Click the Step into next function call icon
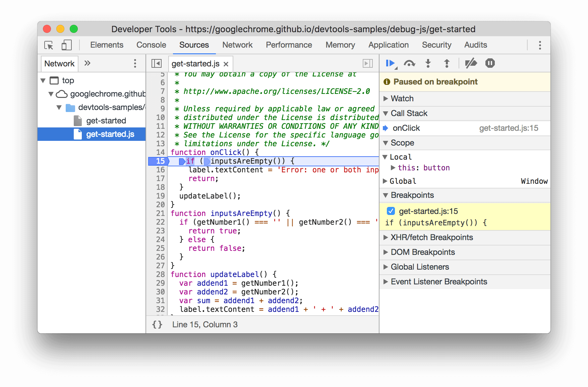 coord(428,63)
